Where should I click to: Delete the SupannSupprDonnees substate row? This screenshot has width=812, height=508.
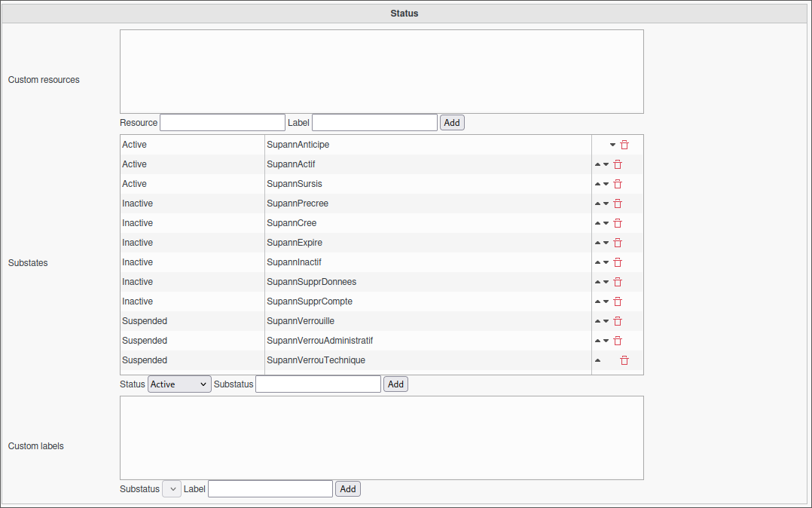618,282
